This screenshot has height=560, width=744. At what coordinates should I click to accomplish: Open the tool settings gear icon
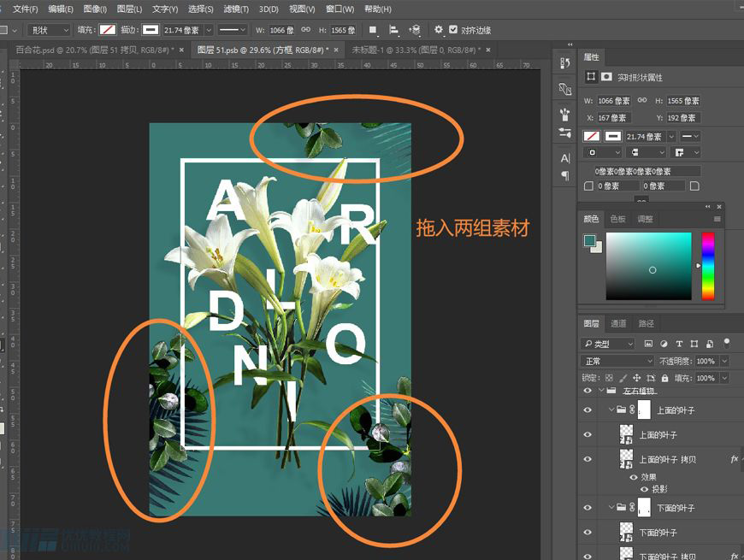[x=439, y=29]
